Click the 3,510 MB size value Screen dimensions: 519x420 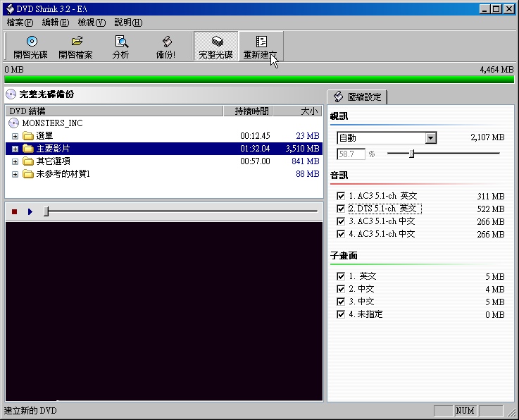[302, 149]
